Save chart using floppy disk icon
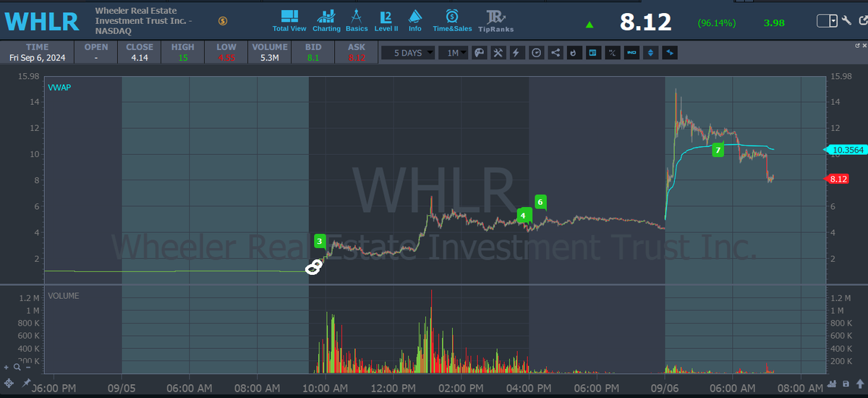 point(846,383)
